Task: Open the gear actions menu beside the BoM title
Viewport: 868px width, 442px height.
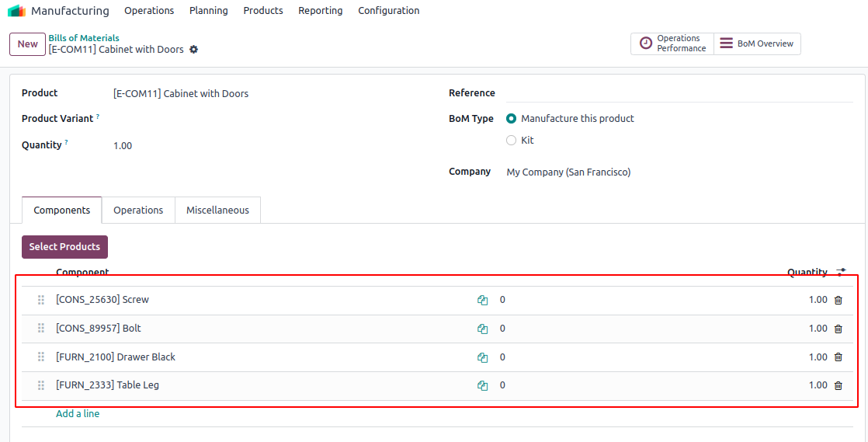Action: 193,50
